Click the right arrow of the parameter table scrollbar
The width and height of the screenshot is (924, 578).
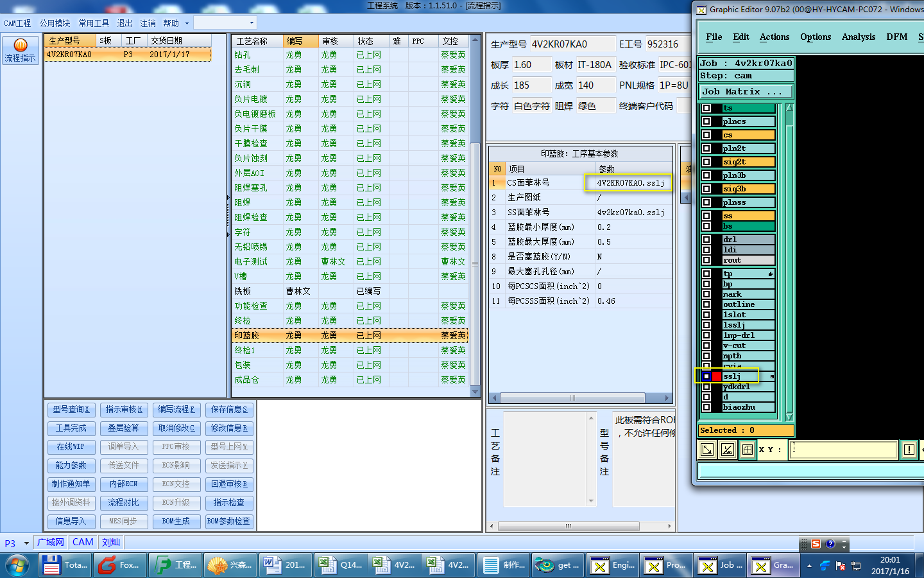[x=667, y=398]
